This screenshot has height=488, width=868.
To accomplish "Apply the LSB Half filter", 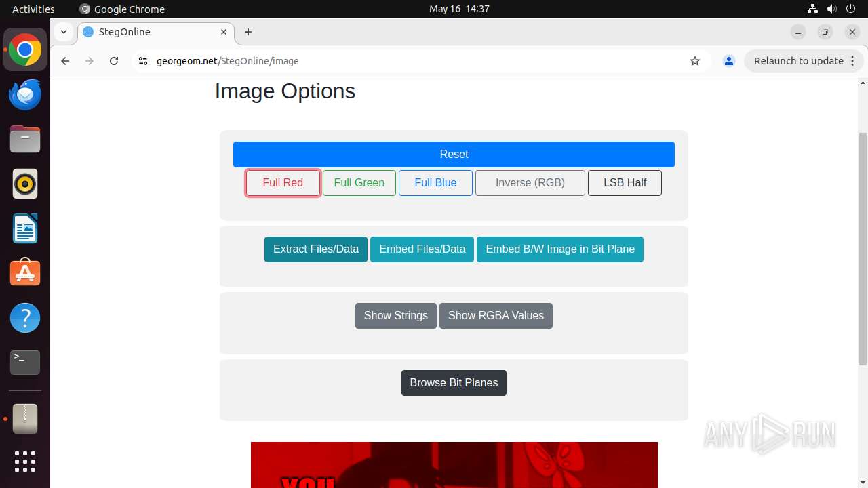I will (x=625, y=183).
